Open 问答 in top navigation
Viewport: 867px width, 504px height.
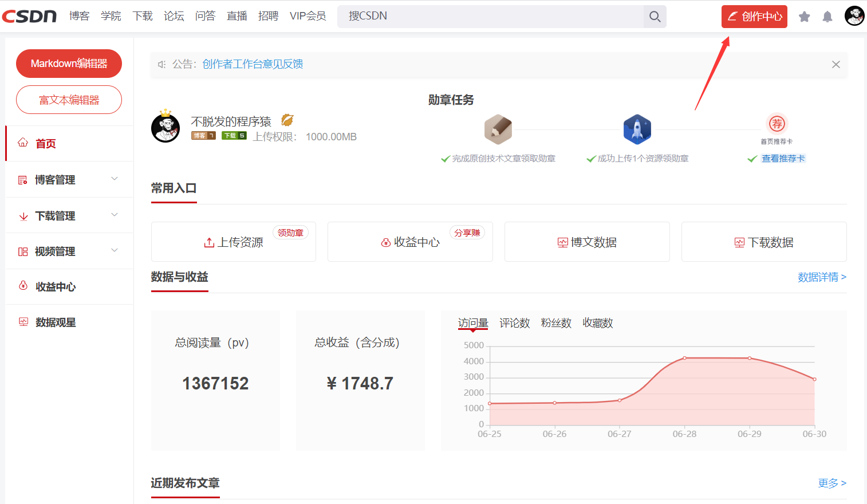[x=206, y=16]
